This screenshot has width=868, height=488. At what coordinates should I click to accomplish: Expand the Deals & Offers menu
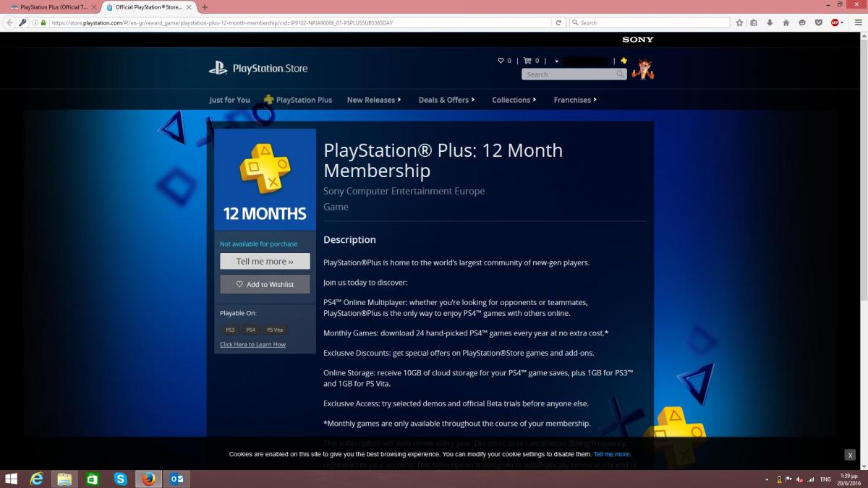point(446,100)
